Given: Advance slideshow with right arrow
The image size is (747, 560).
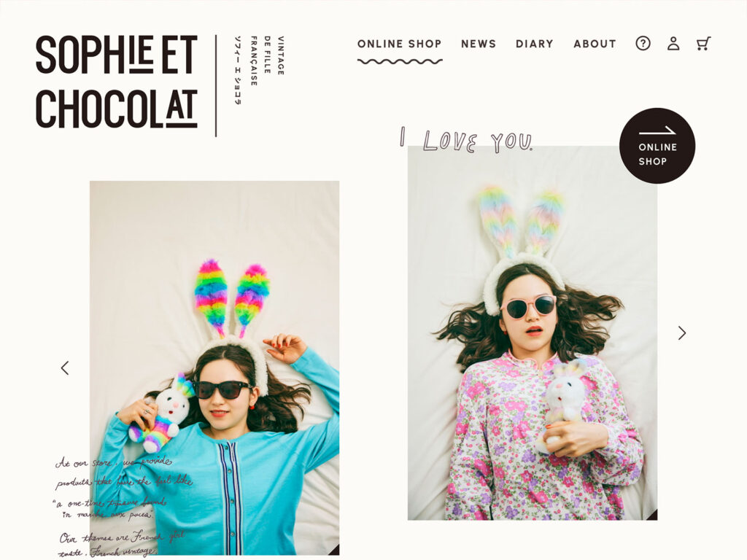Looking at the screenshot, I should [x=682, y=332].
